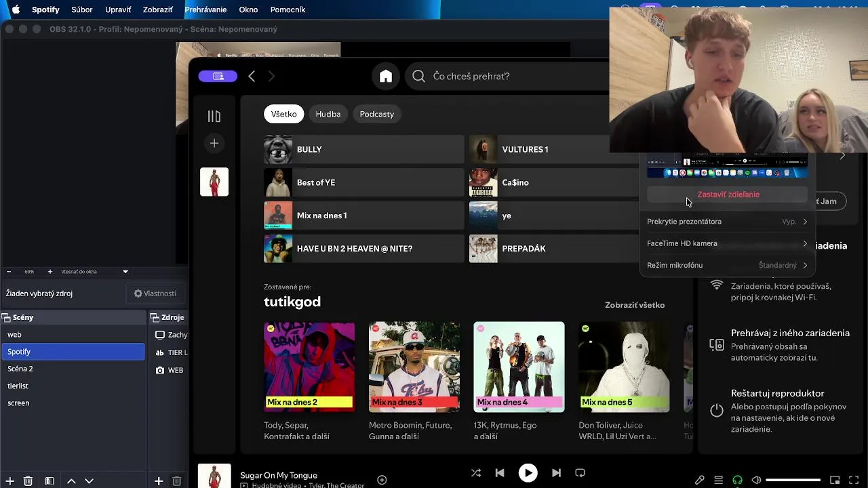
Task: Move scene down with OBS down arrow
Action: click(x=89, y=481)
